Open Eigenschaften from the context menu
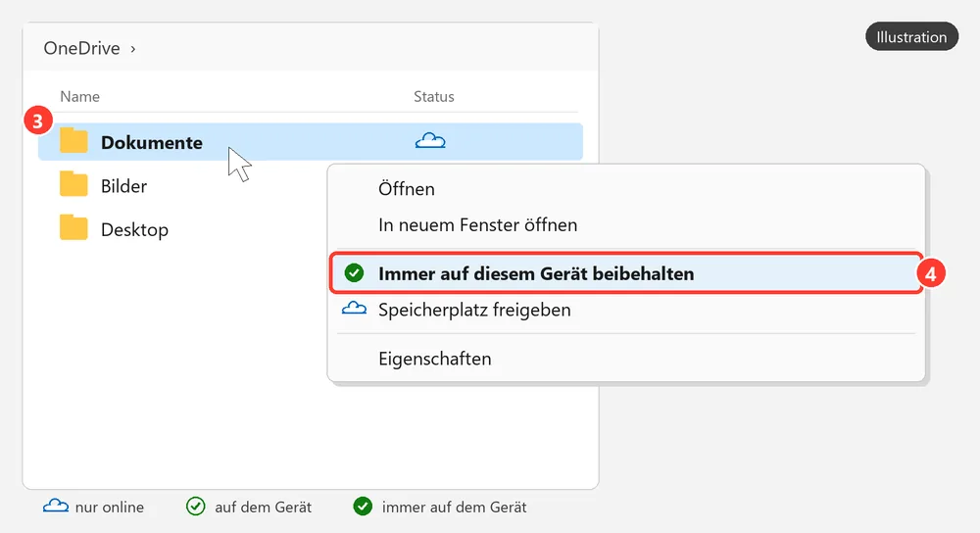 pos(626,359)
